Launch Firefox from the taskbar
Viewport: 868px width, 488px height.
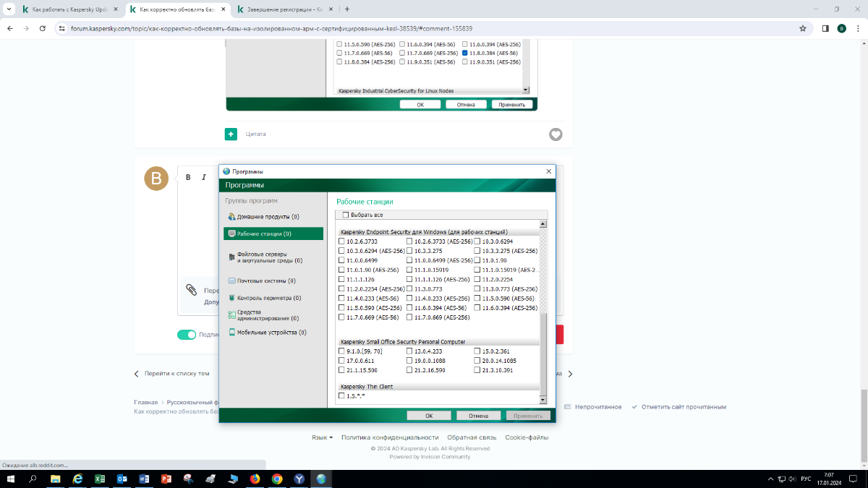click(x=255, y=479)
